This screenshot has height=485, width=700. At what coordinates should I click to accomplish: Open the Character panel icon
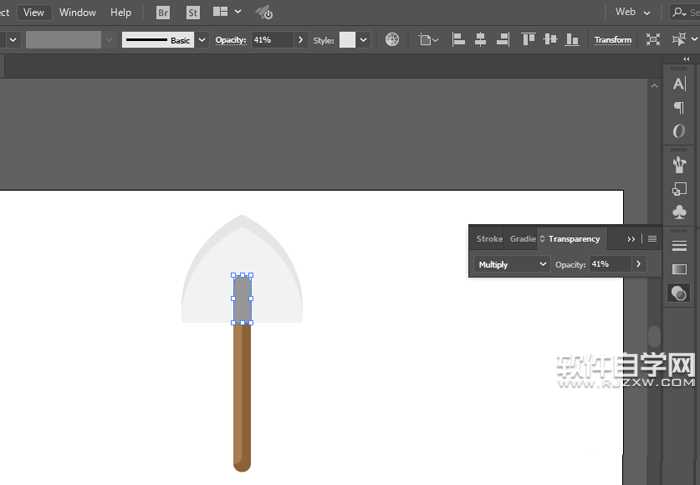coord(679,84)
